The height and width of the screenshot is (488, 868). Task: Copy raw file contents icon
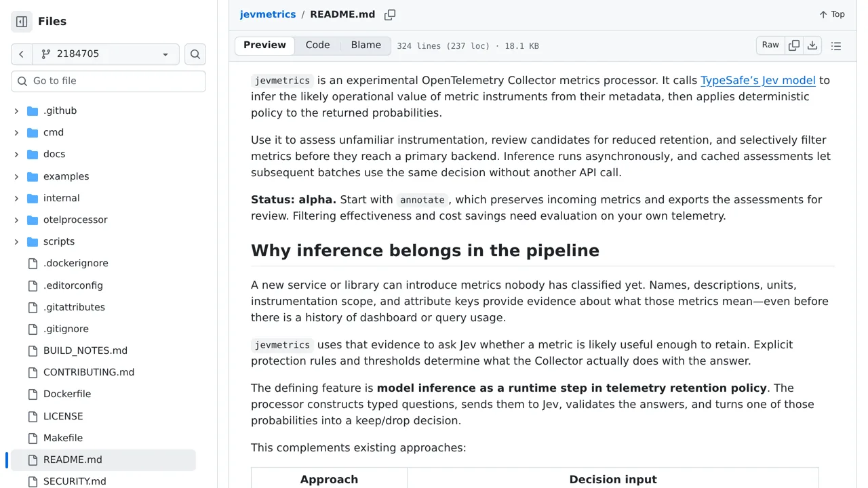pos(794,45)
